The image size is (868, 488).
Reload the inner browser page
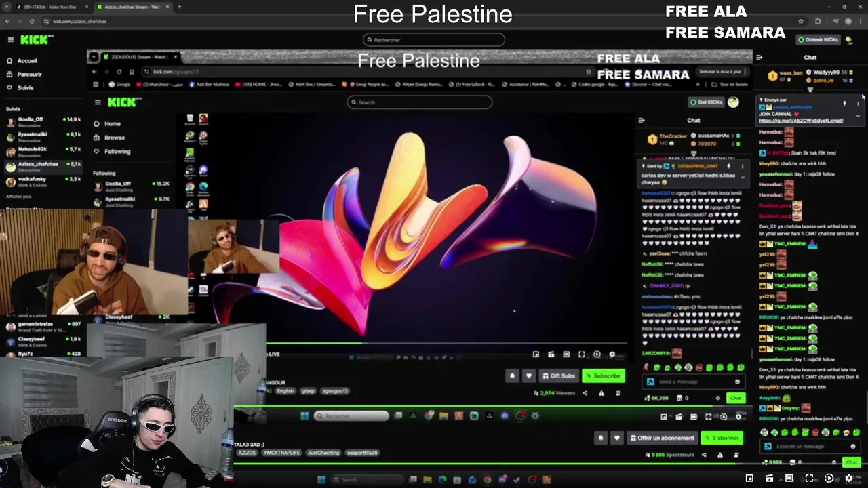pos(119,72)
